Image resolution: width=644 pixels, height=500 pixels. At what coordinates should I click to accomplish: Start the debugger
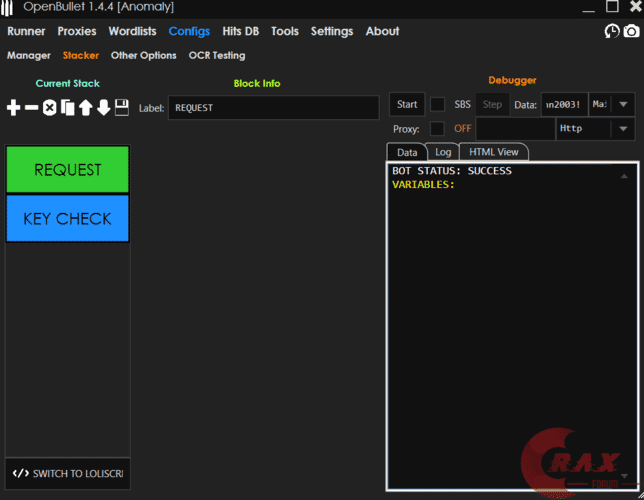407,104
